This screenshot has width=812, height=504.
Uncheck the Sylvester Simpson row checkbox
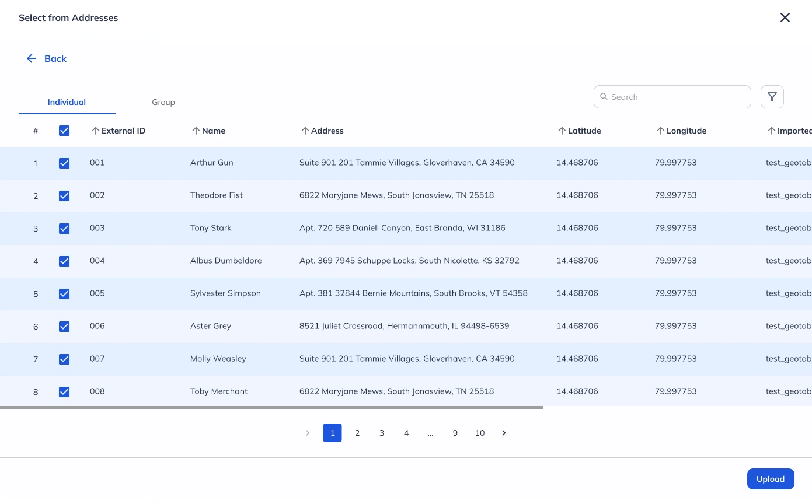[64, 294]
